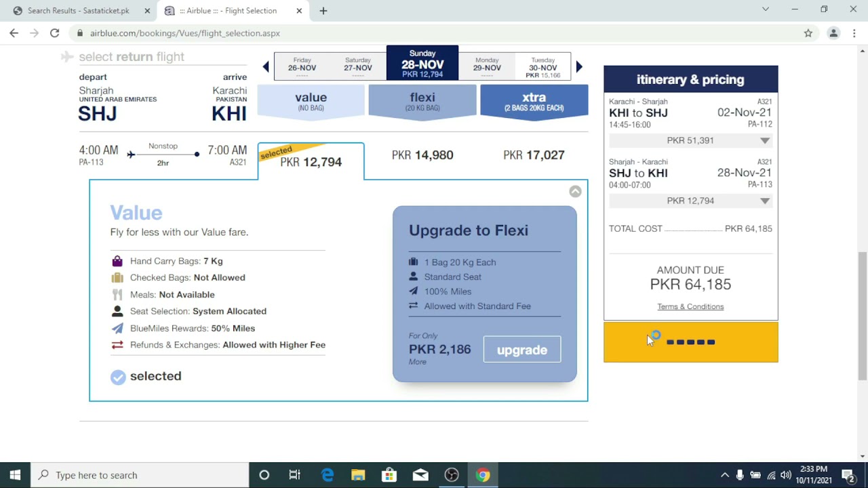Select Tuesday 30-NOV date tab
Viewport: 868px width, 488px height.
(x=543, y=66)
